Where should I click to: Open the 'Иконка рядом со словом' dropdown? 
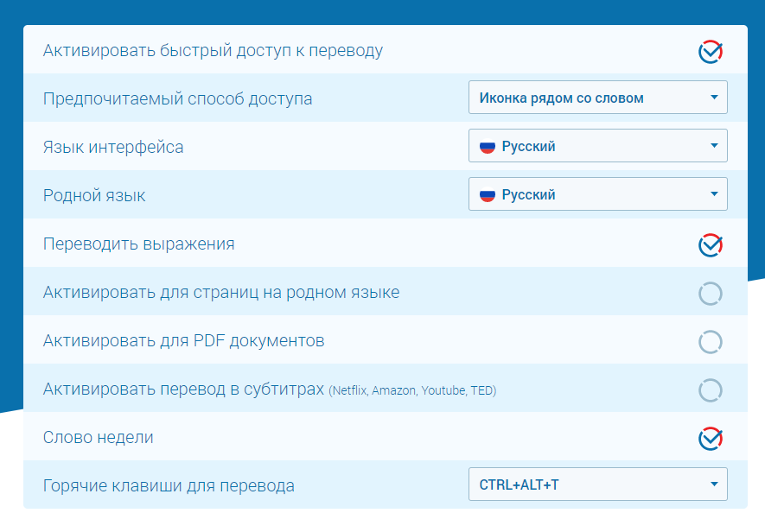click(597, 98)
